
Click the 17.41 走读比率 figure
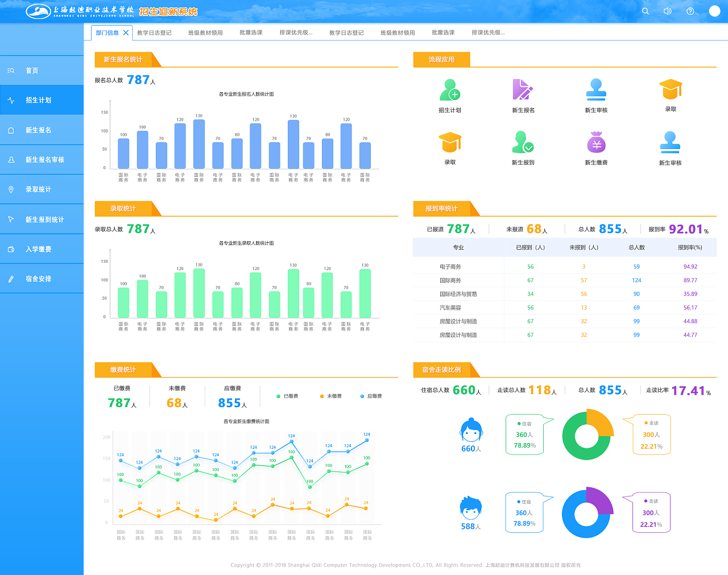point(688,391)
